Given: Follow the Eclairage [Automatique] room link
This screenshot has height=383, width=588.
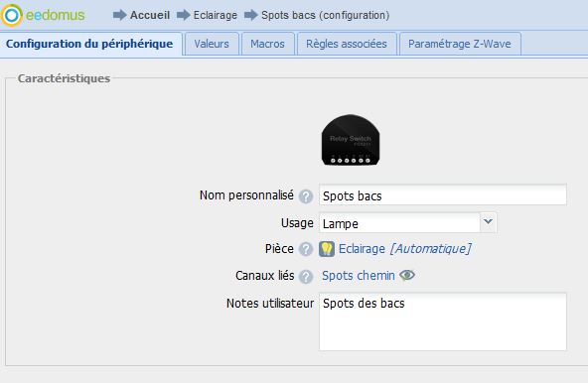Looking at the screenshot, I should pyautogui.click(x=405, y=249).
